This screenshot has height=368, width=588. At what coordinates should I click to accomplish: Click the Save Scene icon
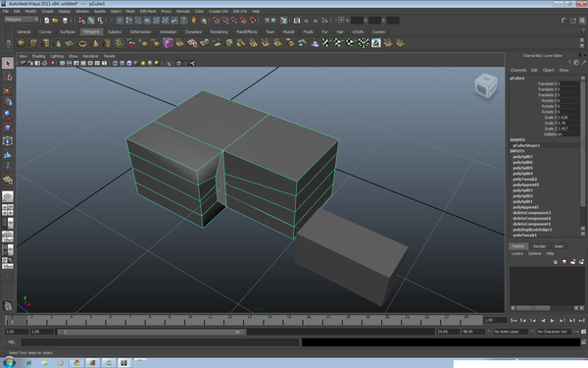(x=65, y=21)
